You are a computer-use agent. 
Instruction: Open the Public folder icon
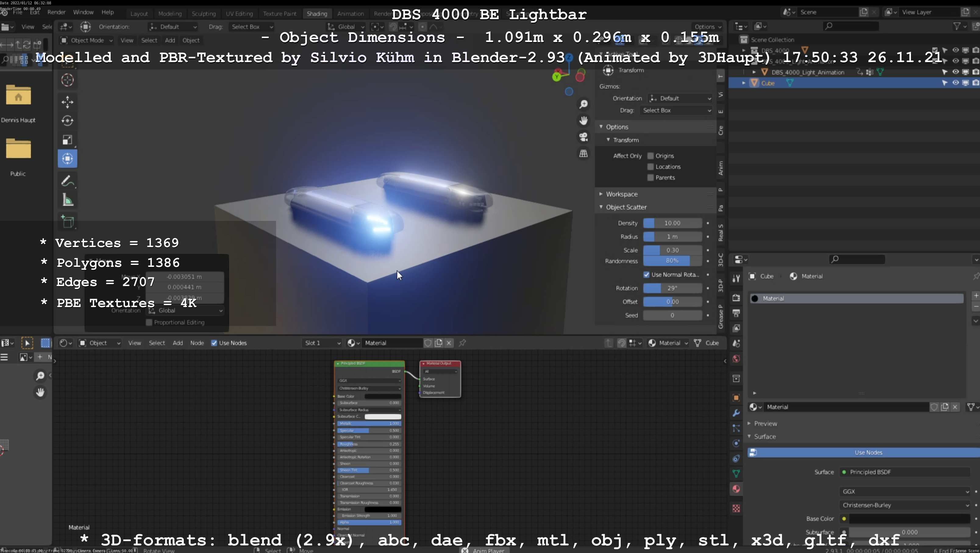click(18, 148)
